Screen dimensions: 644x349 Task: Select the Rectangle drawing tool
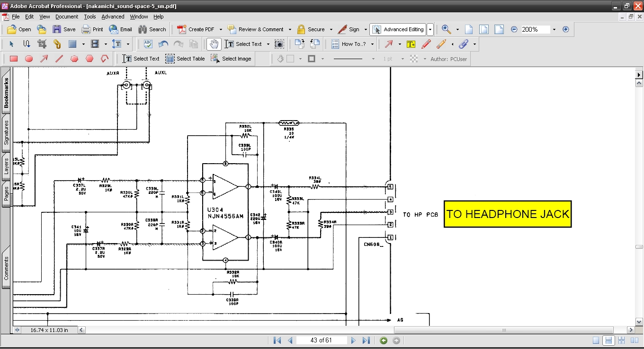click(x=14, y=59)
